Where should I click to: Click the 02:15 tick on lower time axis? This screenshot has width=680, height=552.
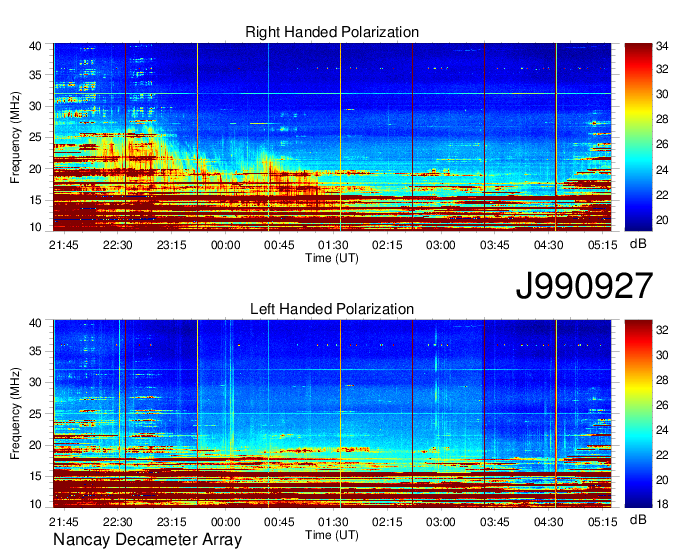387,522
